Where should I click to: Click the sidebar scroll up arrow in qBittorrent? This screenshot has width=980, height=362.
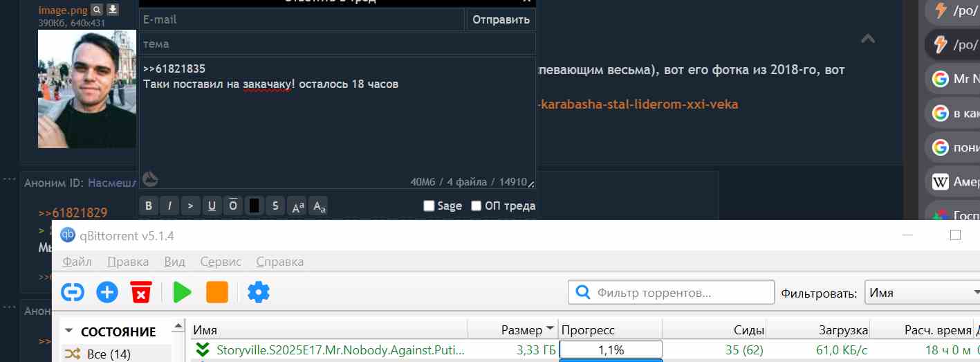point(178,326)
